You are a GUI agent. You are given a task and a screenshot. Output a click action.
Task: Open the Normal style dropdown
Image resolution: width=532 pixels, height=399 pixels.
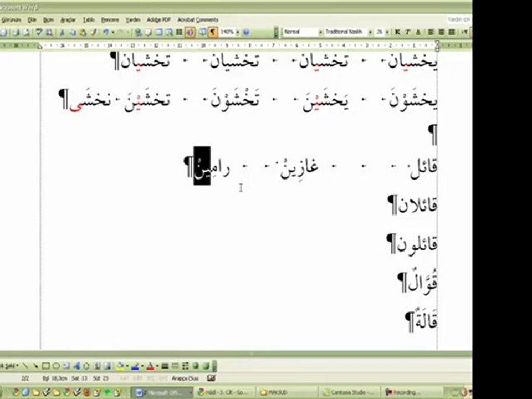(320, 32)
